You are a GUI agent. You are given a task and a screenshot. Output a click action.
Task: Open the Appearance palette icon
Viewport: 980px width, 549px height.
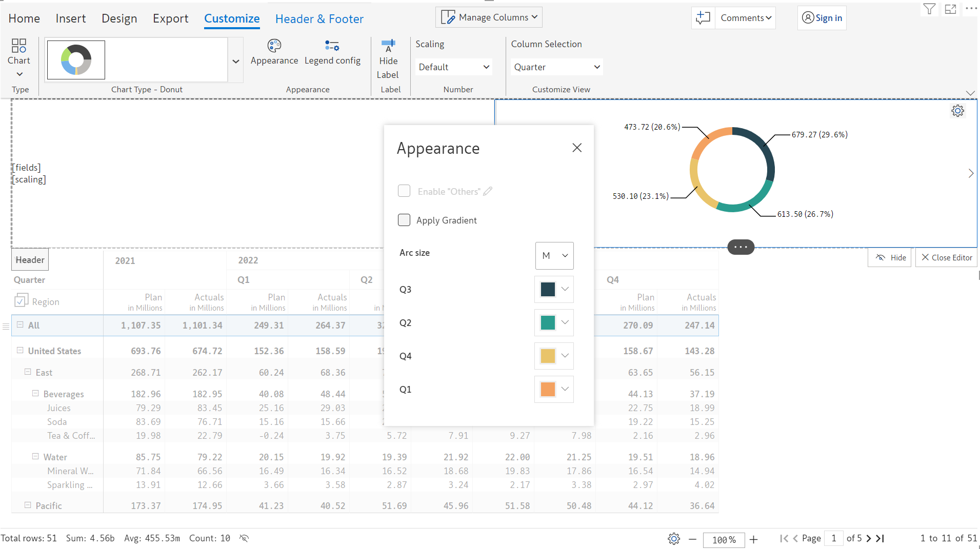point(274,46)
